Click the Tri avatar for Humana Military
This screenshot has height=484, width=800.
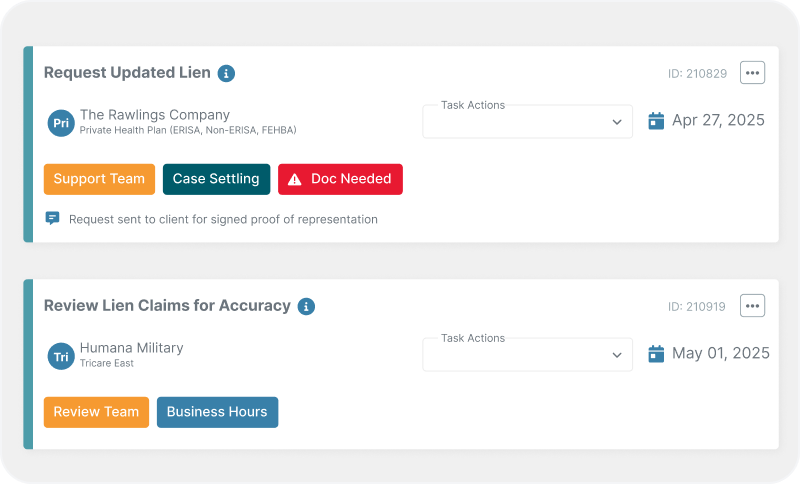(x=61, y=356)
